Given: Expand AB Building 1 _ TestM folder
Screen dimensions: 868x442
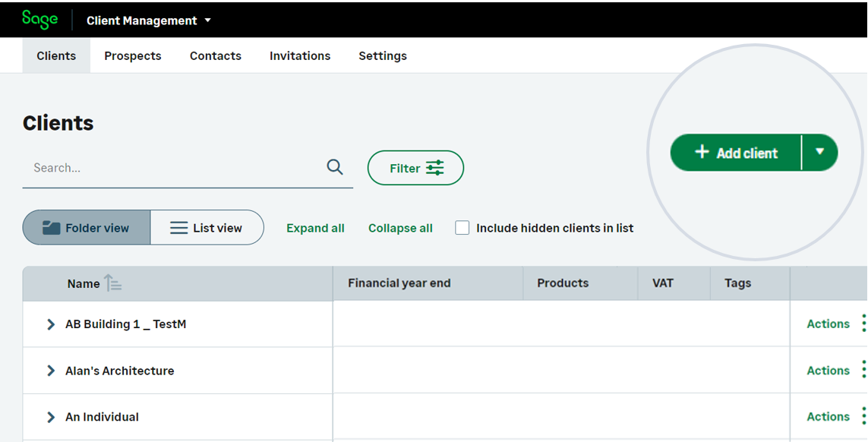Looking at the screenshot, I should pos(51,324).
